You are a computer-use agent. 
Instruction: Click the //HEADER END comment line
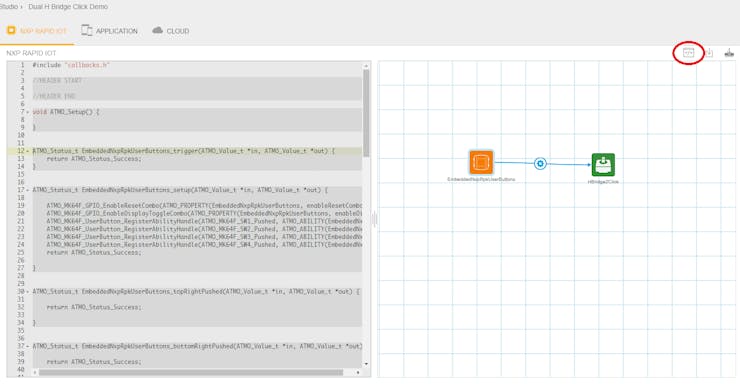(54, 96)
